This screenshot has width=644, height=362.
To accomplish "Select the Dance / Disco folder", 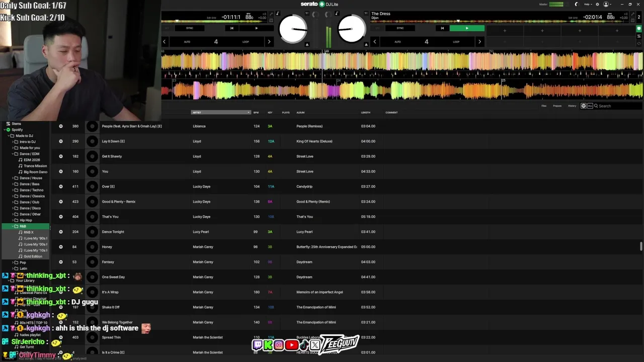I will pos(30,208).
